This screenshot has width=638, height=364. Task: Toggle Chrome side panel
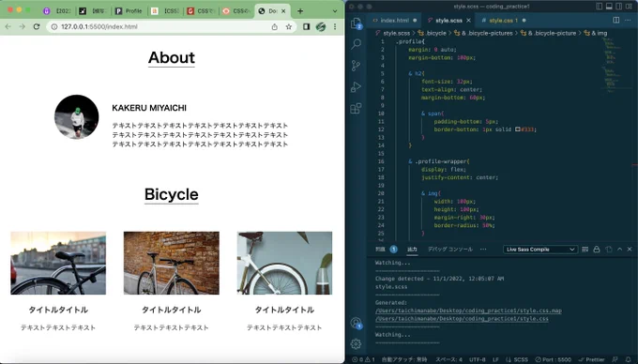(x=307, y=26)
